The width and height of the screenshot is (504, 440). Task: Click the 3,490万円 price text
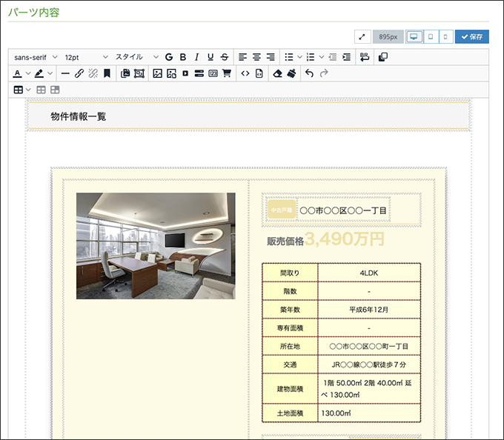pos(344,239)
